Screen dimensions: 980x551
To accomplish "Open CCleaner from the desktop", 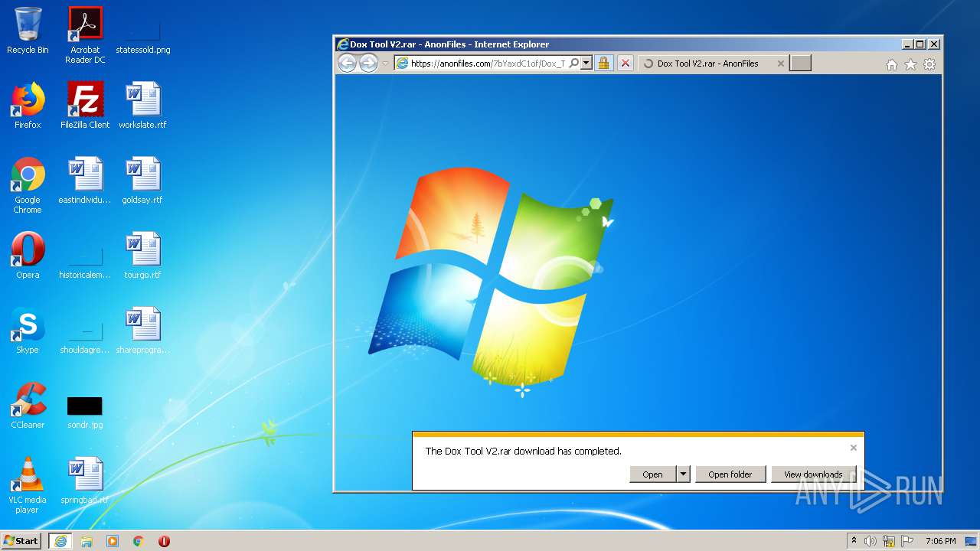I will click(28, 406).
